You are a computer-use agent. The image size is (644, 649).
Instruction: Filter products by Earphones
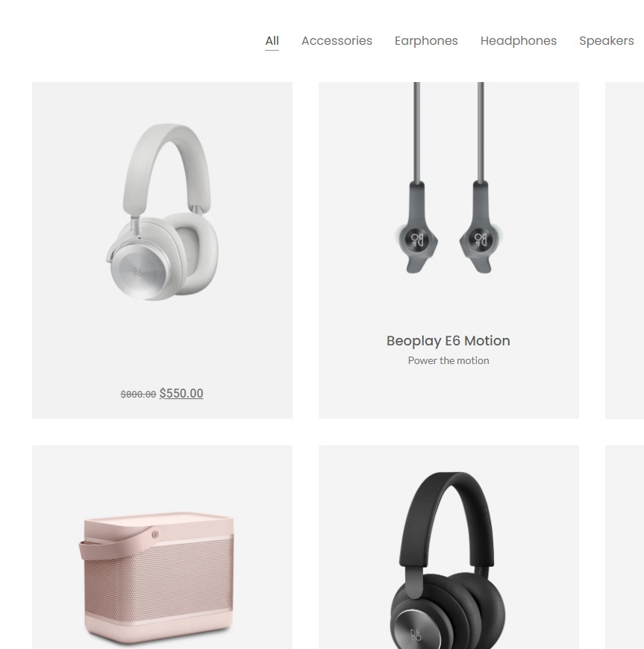tap(426, 41)
